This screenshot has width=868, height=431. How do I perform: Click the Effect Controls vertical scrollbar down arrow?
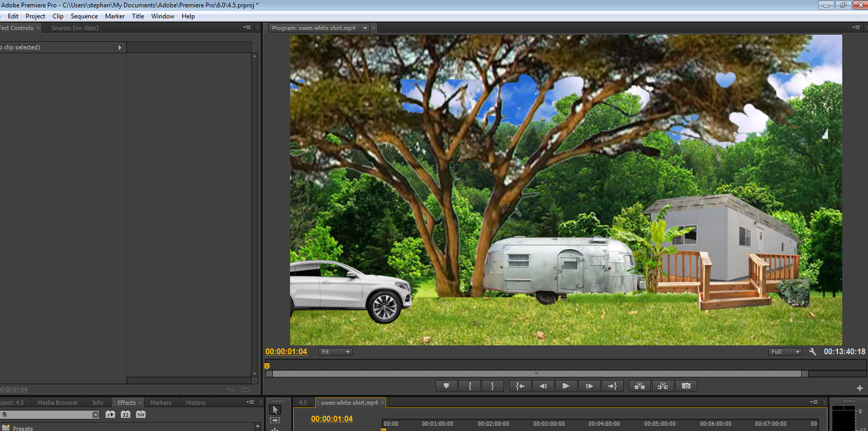255,374
